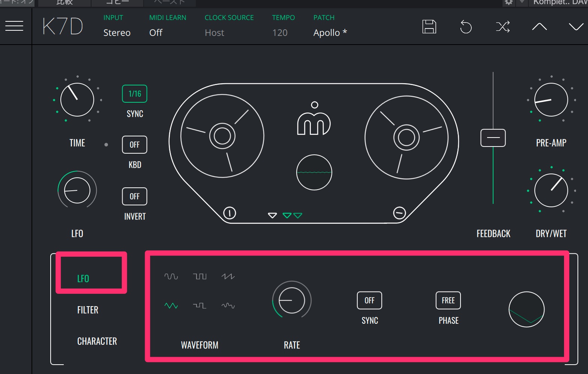
Task: Click the DRY/WET knob
Action: click(x=551, y=190)
